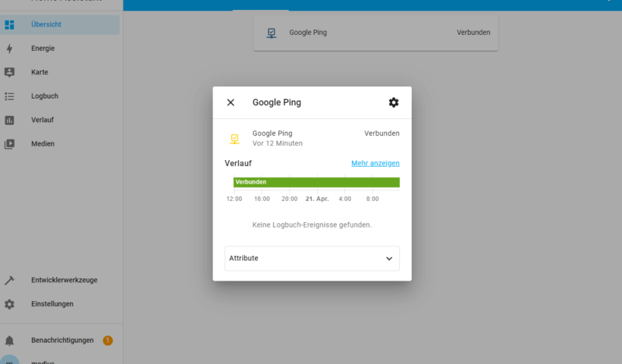Click the Einstellungen gear icon in sidebar
Viewport: 622px width, 364px height.
[x=9, y=304]
